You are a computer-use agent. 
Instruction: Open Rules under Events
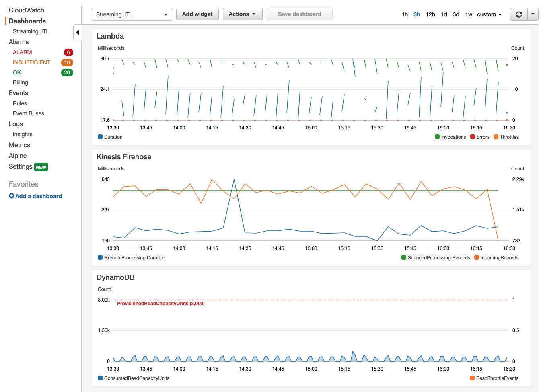coord(20,103)
